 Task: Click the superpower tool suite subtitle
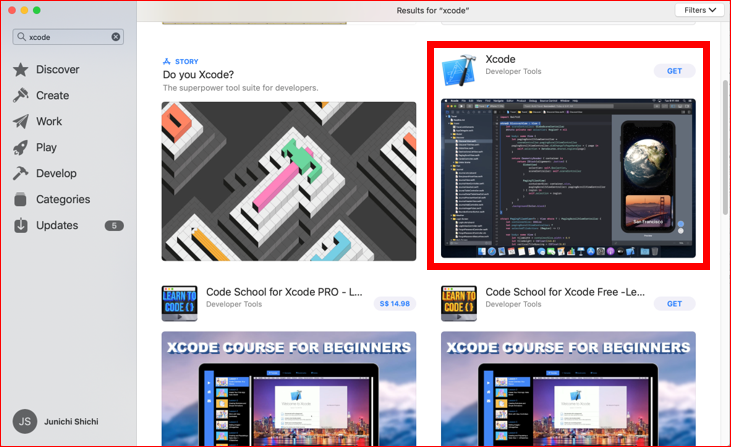pyautogui.click(x=241, y=88)
